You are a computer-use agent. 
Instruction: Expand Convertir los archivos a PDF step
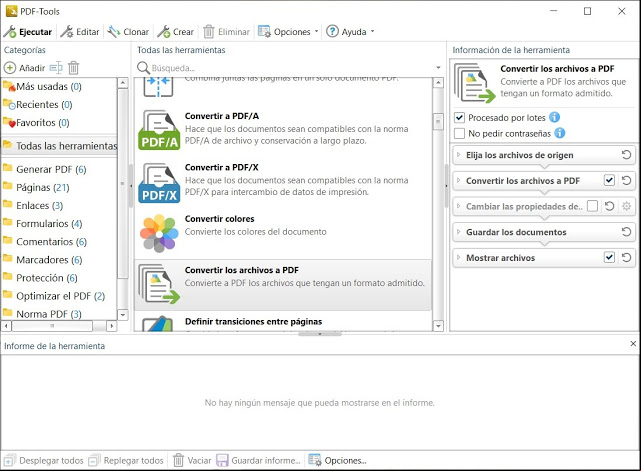[458, 180]
